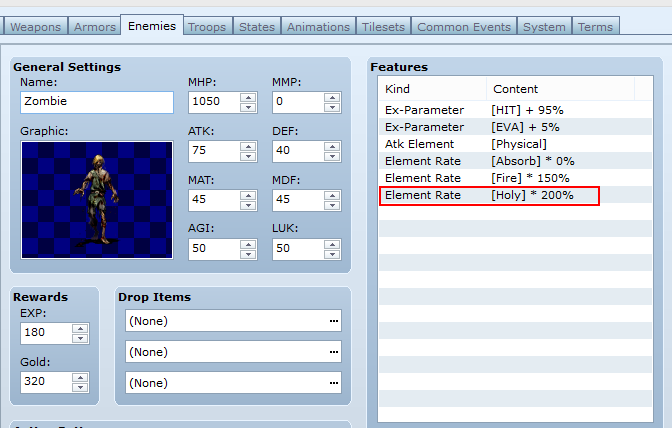This screenshot has height=428, width=672.
Task: Open the Zombie graphic preview
Action: pyautogui.click(x=97, y=200)
